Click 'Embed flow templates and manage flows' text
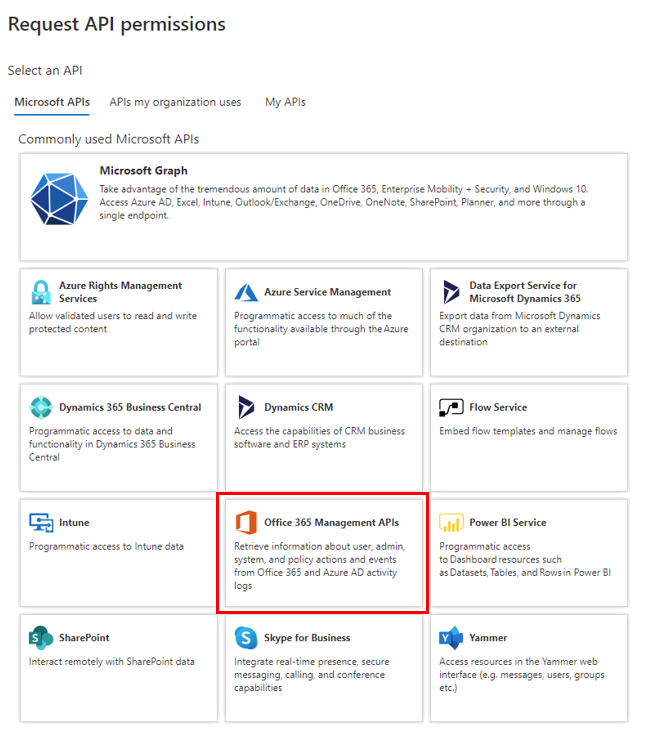 528,431
